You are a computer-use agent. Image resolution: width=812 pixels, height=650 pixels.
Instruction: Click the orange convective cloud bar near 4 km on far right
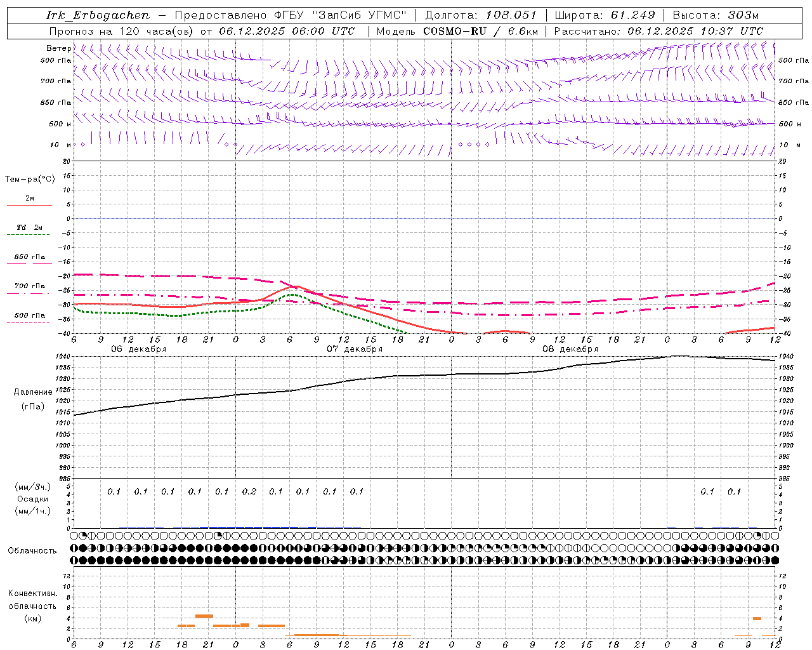tap(757, 618)
